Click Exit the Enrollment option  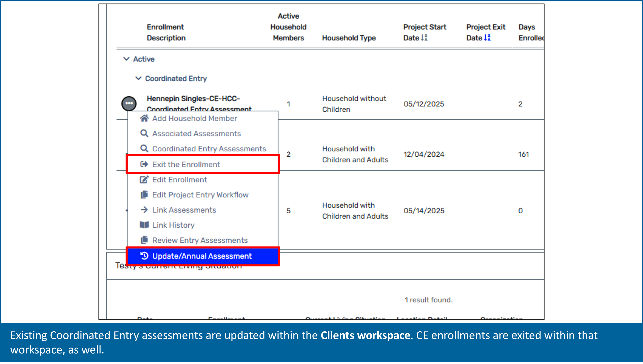(186, 164)
